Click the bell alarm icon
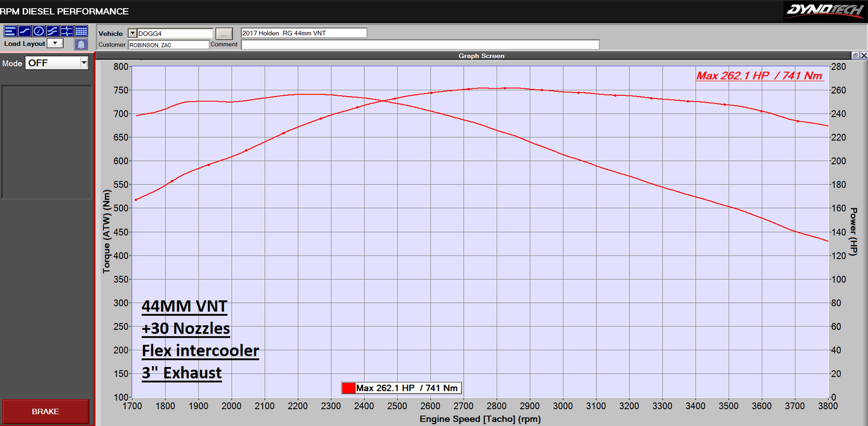This screenshot has width=868, height=426. [x=80, y=43]
